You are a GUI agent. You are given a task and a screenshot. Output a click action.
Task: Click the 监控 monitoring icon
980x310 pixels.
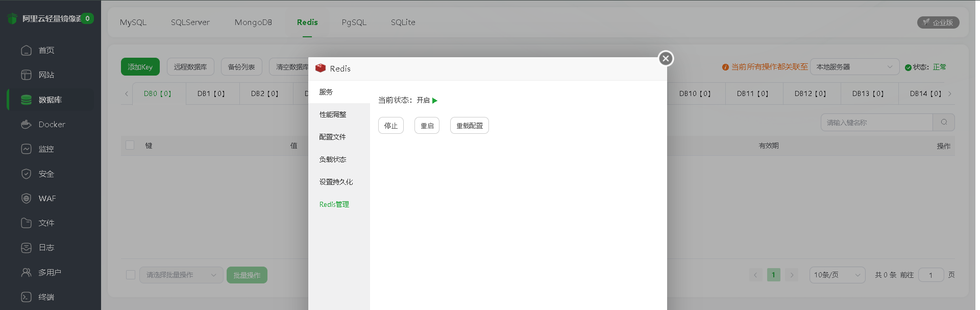(26, 149)
